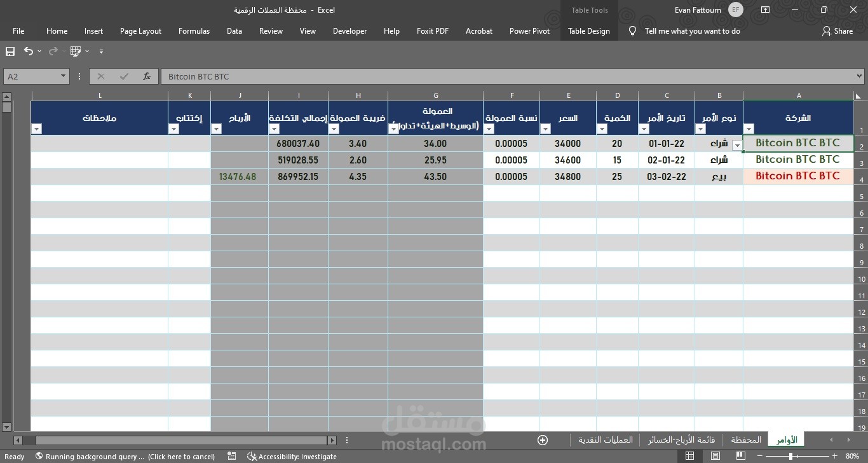Viewport: 868px width, 463px height.
Task: Confirm entry with the checkmark icon
Action: coord(124,76)
